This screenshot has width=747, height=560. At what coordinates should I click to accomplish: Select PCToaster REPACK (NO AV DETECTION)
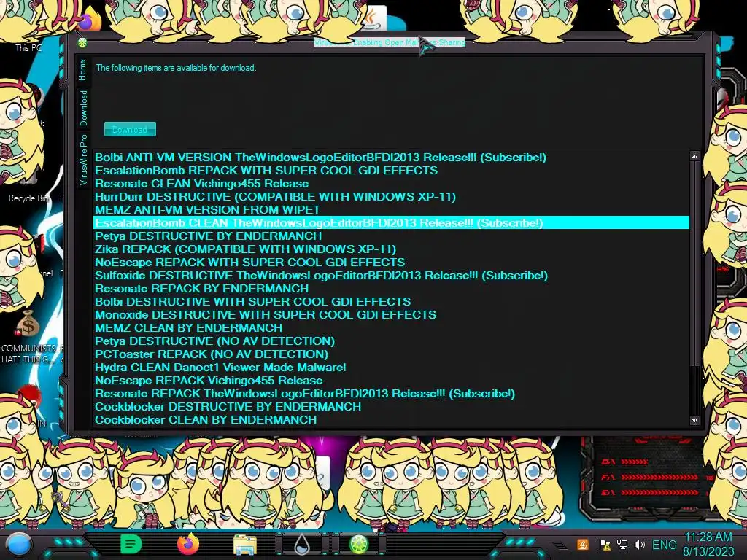click(x=391, y=354)
